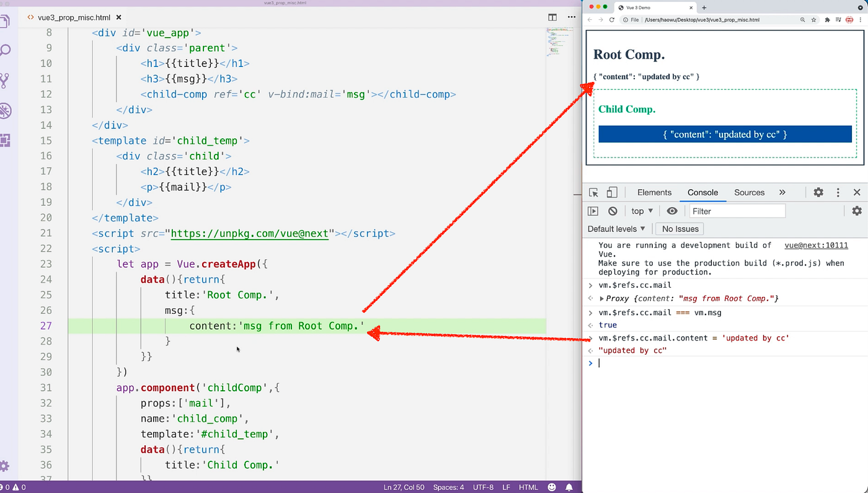Screen dimensions: 868x493
Task: Click the errors and warnings status indicator
Action: pos(13,487)
